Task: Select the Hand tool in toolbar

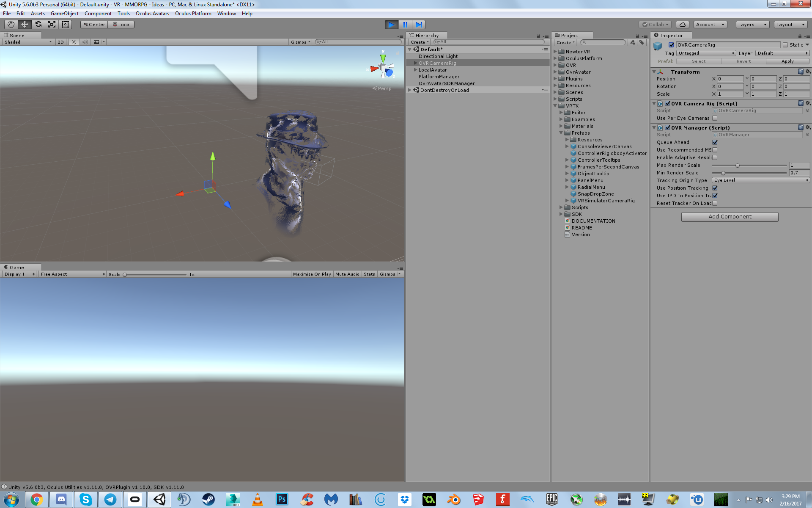Action: tap(11, 25)
